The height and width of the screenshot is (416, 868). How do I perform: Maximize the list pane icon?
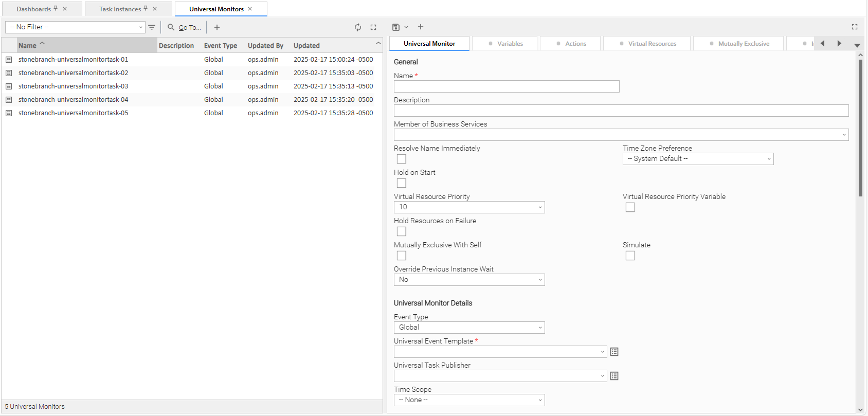(373, 27)
